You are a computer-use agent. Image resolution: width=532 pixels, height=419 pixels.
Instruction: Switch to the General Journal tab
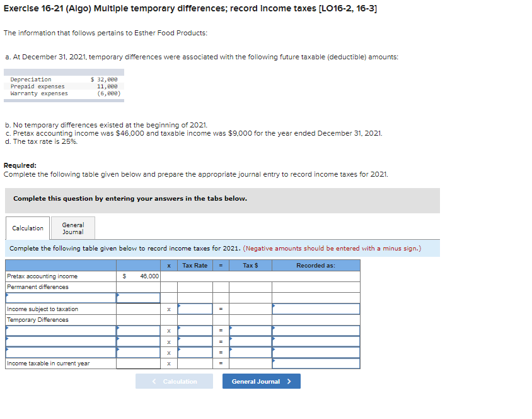tap(72, 228)
